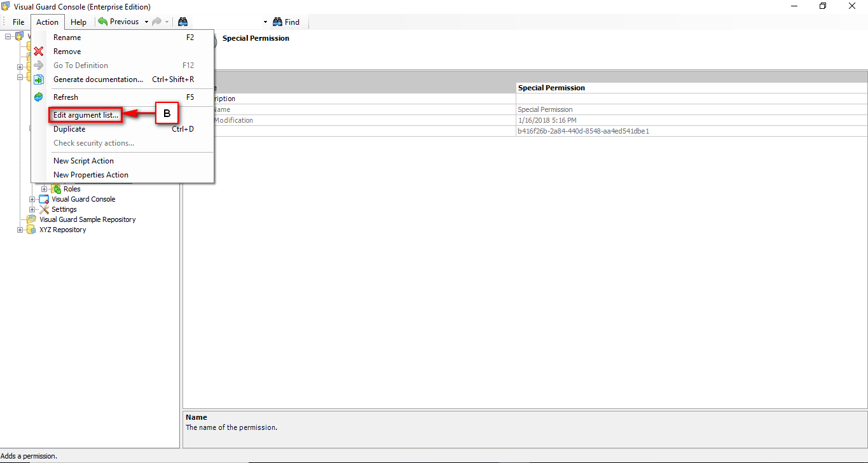Expand the XYZ Repository node
Viewport: 868px width, 463px height.
coord(20,230)
